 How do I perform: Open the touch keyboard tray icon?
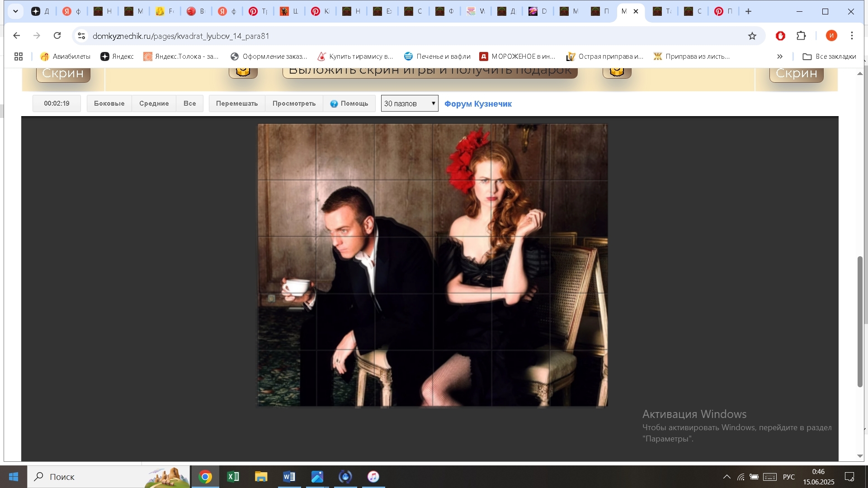[770, 477]
